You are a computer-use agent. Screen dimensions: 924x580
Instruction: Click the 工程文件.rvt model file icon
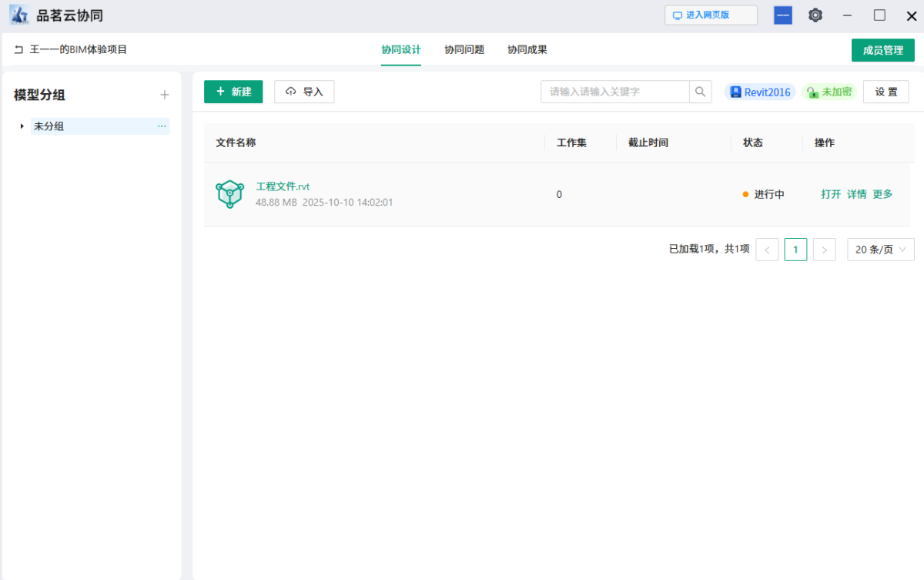pyautogui.click(x=229, y=194)
